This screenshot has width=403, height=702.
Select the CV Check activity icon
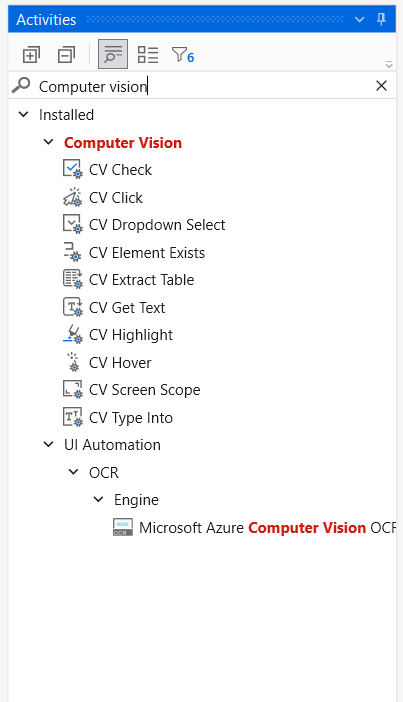(x=73, y=170)
